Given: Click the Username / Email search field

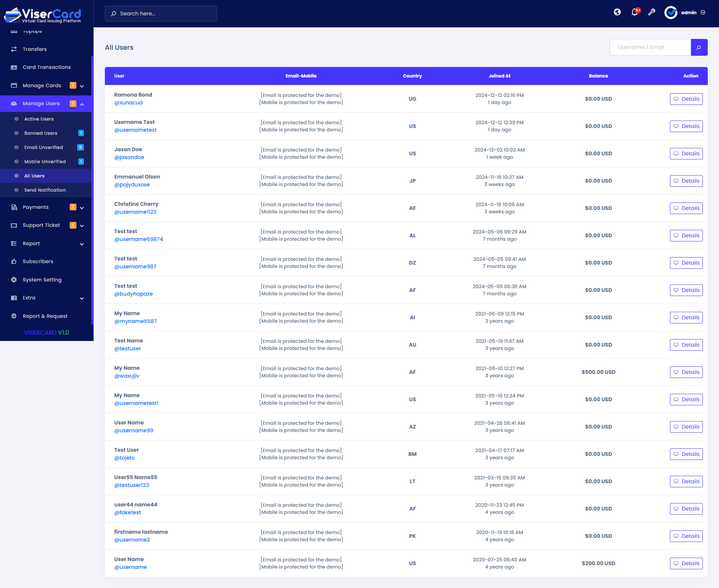Looking at the screenshot, I should tap(650, 48).
